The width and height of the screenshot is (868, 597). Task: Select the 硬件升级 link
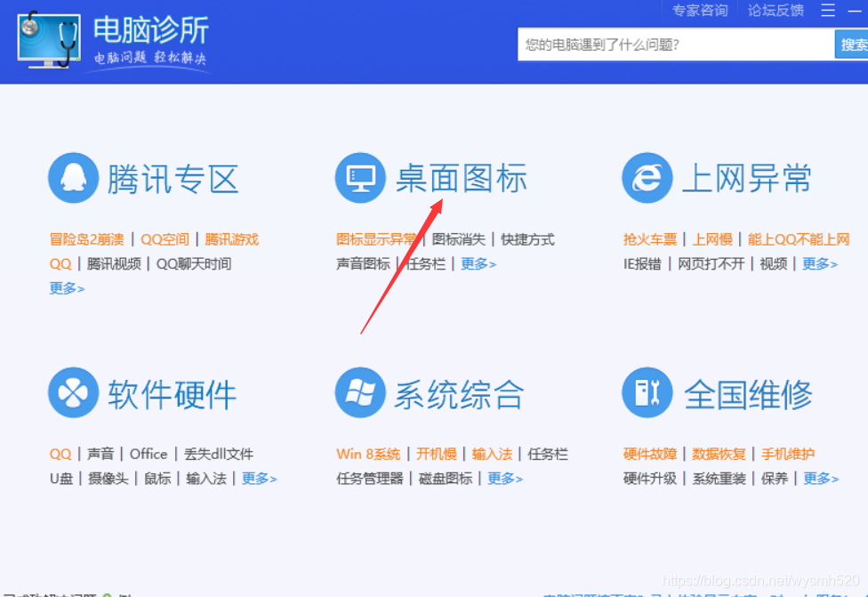pyautogui.click(x=650, y=479)
